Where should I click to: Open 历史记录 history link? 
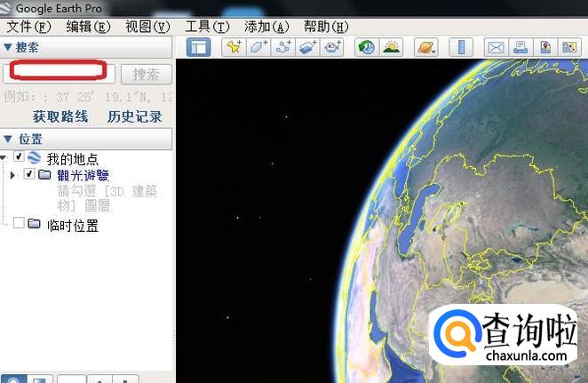tap(135, 116)
